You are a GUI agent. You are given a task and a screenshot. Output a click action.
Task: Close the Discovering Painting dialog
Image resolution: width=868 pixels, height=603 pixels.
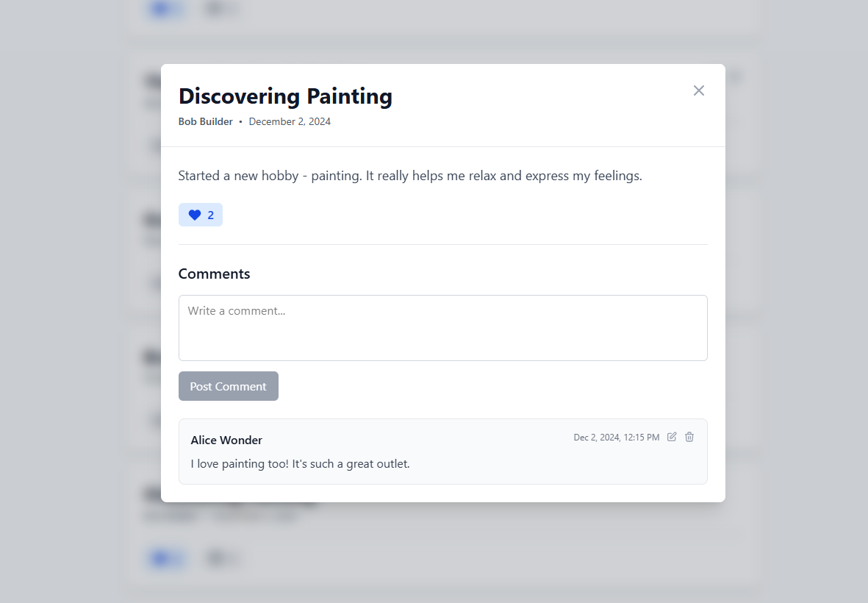[698, 90]
